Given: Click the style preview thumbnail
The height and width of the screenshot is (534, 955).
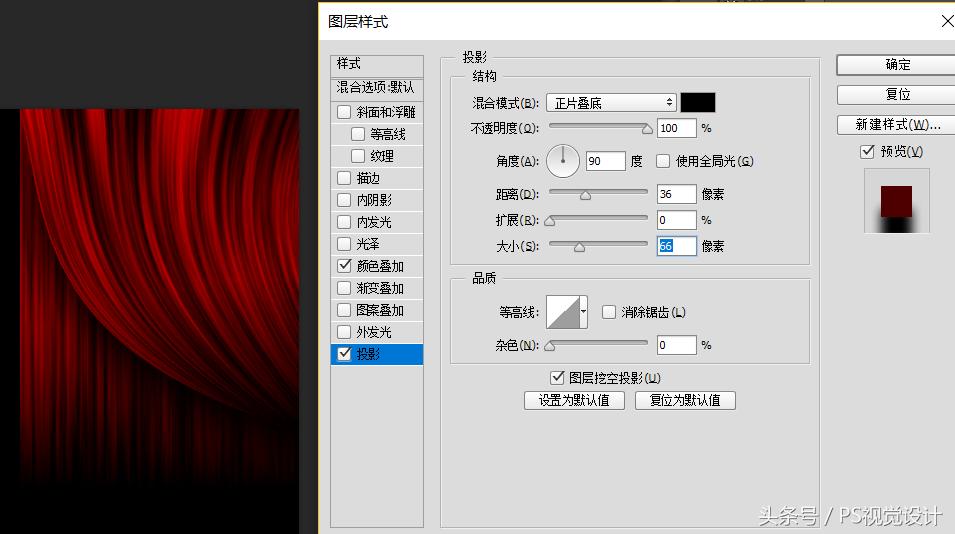Looking at the screenshot, I should point(897,201).
